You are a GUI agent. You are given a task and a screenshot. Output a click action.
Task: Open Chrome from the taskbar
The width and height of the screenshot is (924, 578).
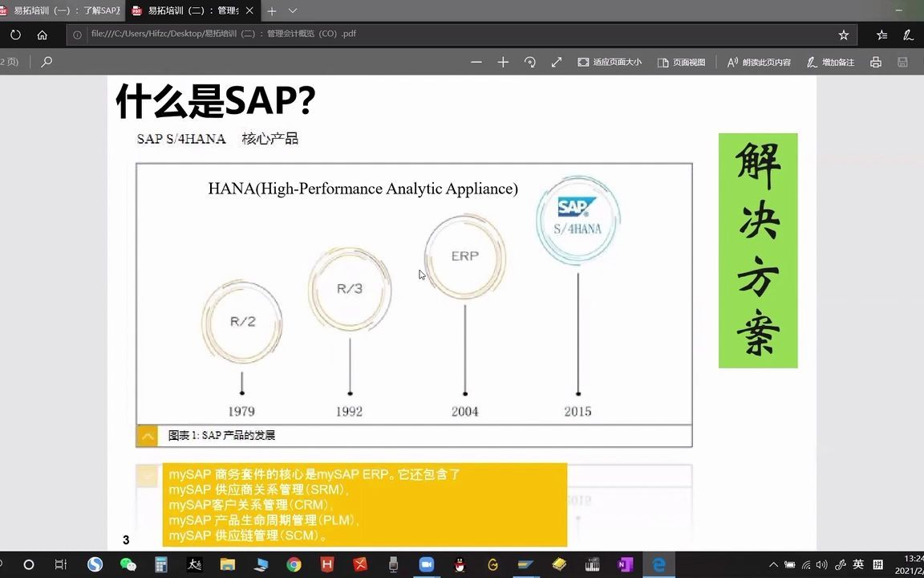pos(293,565)
